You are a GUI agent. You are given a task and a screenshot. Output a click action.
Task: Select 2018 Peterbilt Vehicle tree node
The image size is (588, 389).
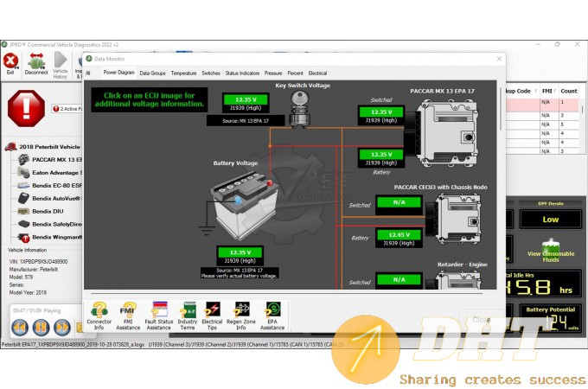pos(43,147)
